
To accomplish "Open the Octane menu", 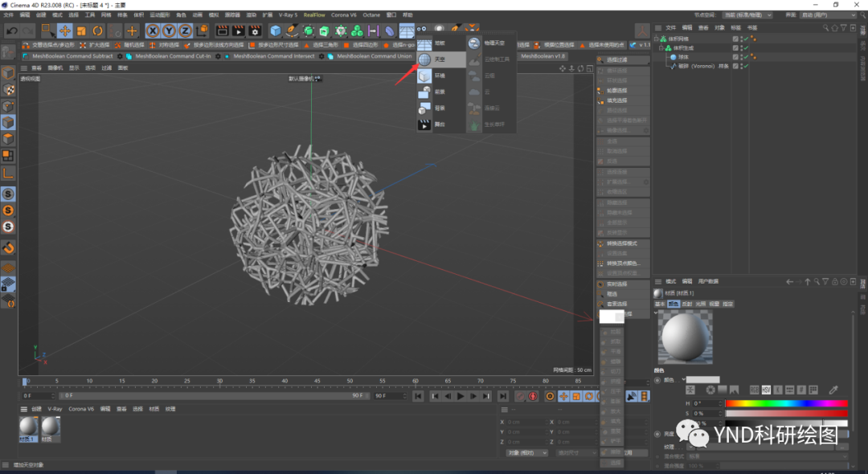I will pos(371,15).
